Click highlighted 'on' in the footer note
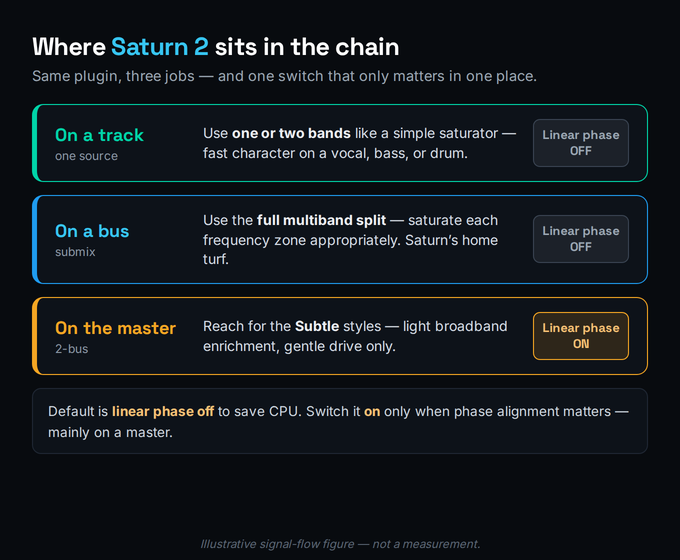The height and width of the screenshot is (560, 680). (372, 411)
